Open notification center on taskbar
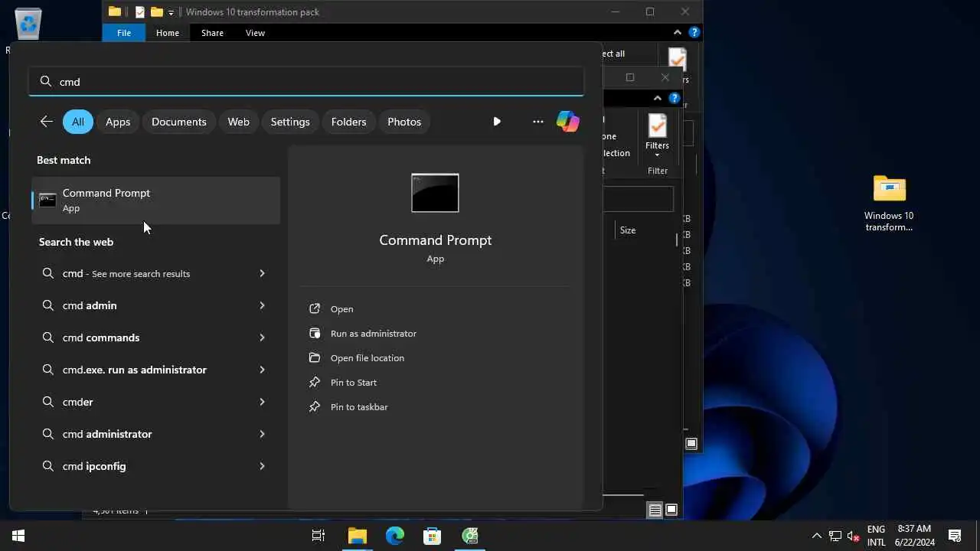The height and width of the screenshot is (551, 980). (955, 536)
